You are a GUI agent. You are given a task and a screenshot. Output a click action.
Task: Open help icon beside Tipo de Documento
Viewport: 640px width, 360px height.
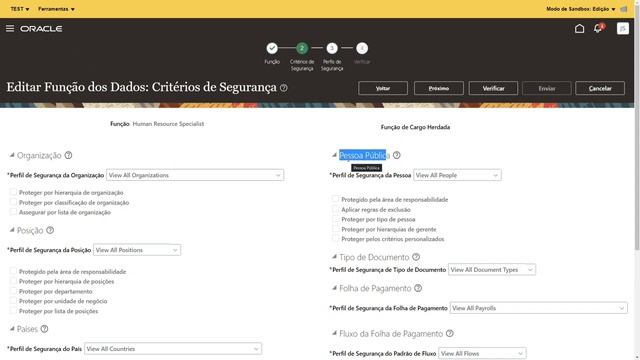pos(416,257)
